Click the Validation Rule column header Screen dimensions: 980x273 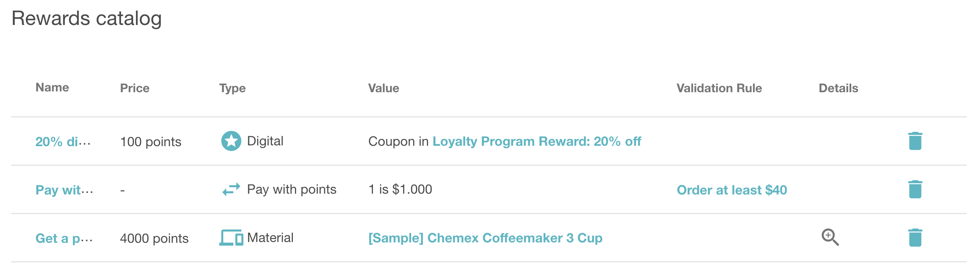tap(719, 88)
